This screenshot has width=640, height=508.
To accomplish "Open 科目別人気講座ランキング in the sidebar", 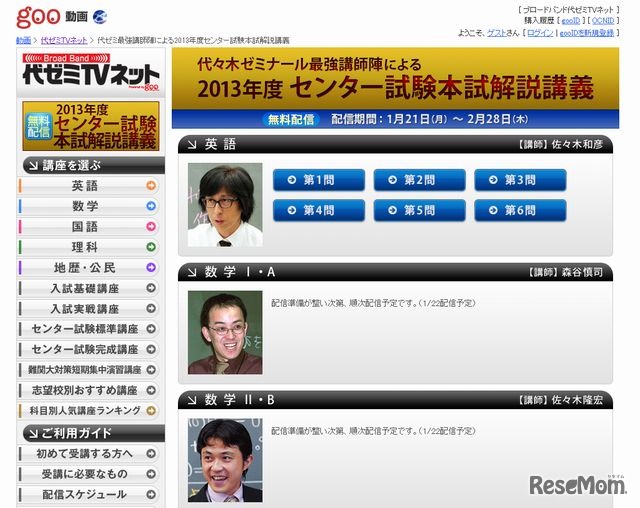I will point(89,410).
